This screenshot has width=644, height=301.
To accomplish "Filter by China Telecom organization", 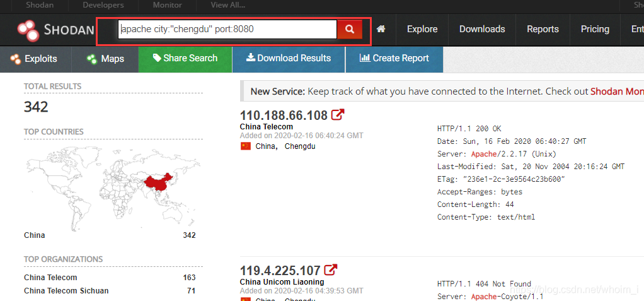I will click(x=50, y=278).
